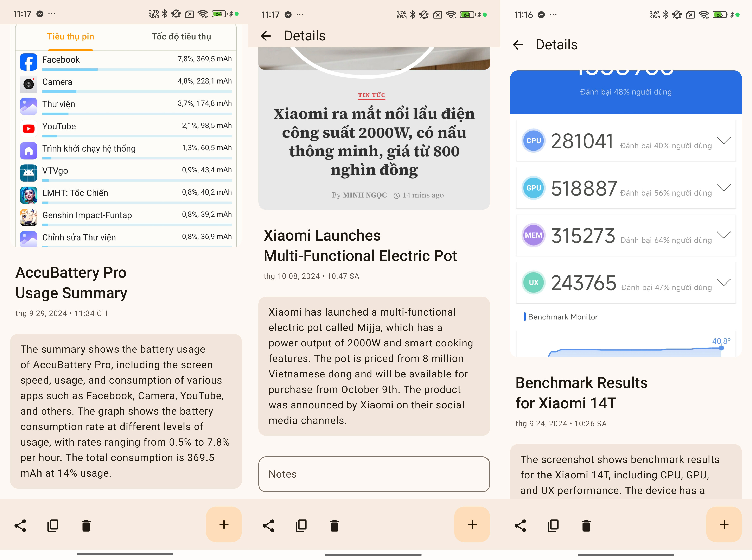The height and width of the screenshot is (560, 752).
Task: Tap plus button in right Benchmark screen
Action: (x=724, y=524)
